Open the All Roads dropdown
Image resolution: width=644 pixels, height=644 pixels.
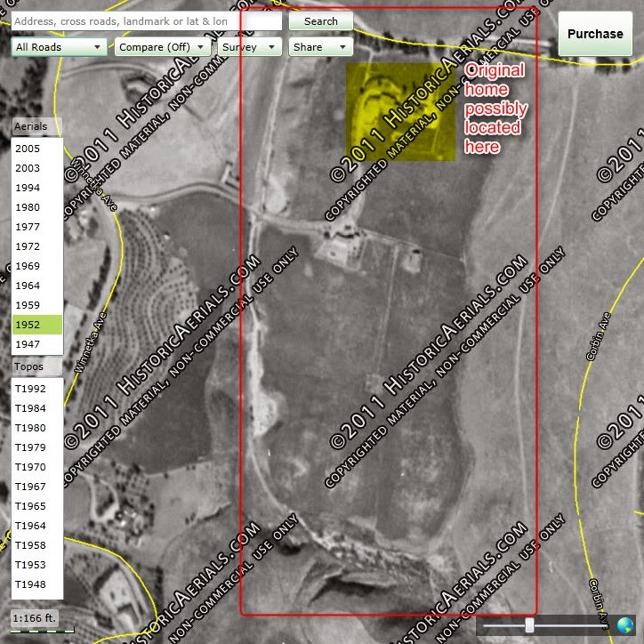pos(59,47)
